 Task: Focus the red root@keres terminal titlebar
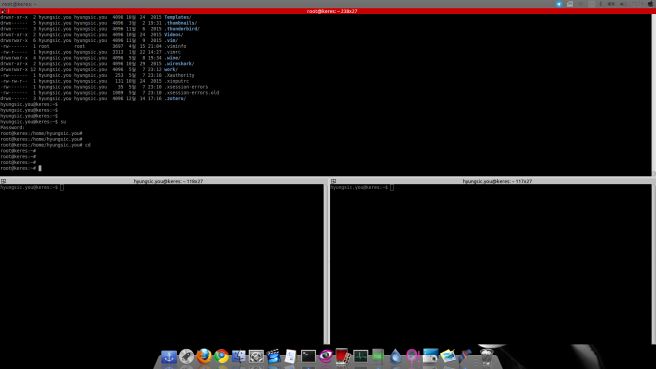coord(328,11)
